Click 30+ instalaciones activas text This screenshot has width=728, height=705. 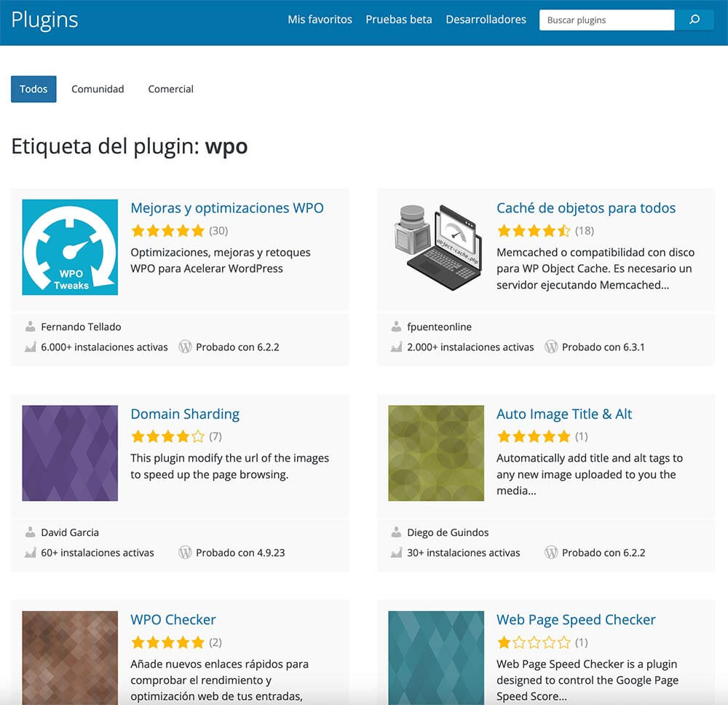point(463,553)
